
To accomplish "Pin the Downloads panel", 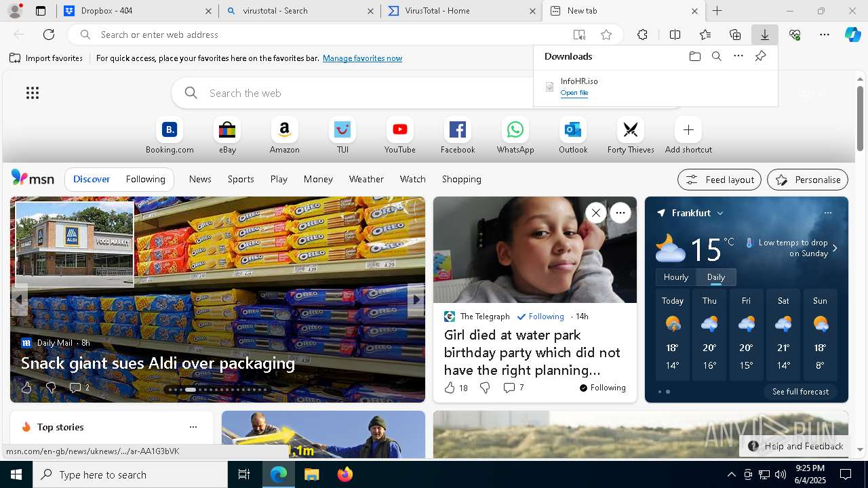I will [760, 56].
